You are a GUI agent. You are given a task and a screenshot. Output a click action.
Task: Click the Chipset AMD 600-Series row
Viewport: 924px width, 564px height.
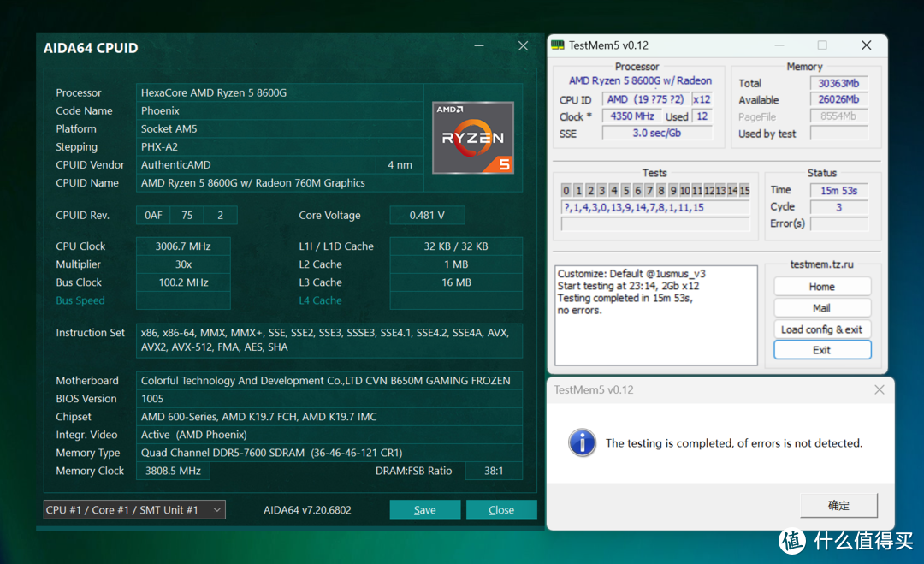[329, 417]
